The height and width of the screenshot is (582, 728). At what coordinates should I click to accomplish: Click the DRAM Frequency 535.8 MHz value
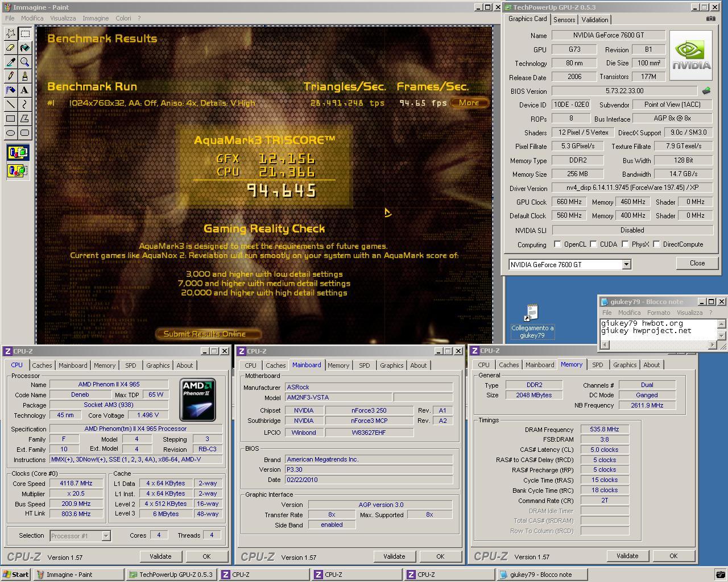605,429
